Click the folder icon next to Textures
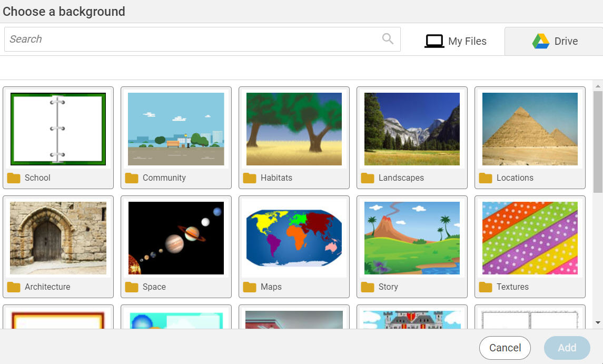The width and height of the screenshot is (603, 364). tap(486, 287)
